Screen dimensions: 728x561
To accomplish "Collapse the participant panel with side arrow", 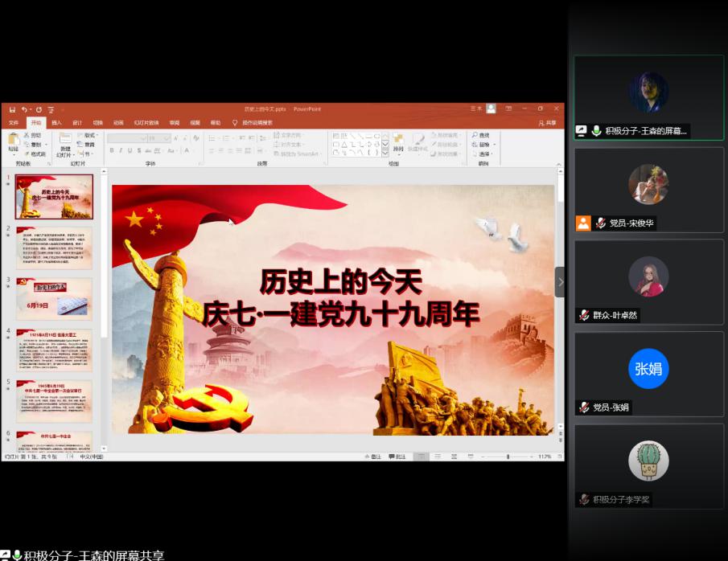I will click(x=560, y=282).
